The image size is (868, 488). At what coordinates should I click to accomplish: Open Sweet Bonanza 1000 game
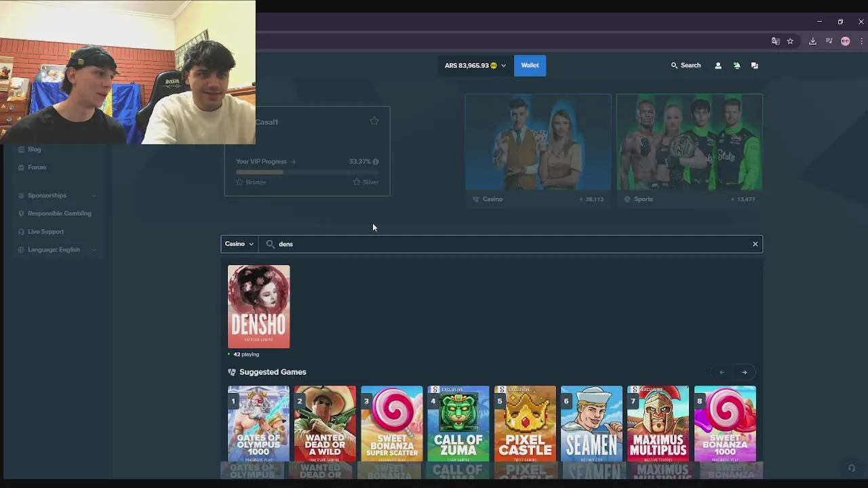pyautogui.click(x=725, y=424)
